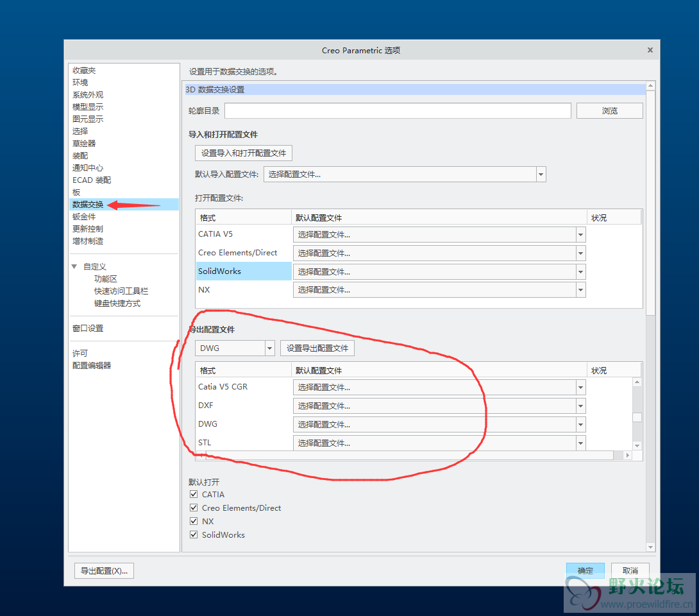Open 功能区 customization

pos(106,278)
